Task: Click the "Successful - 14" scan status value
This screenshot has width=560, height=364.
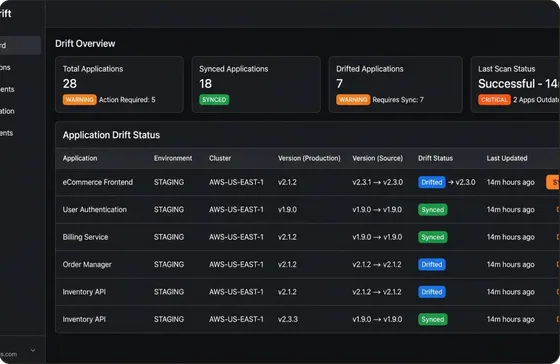Action: tap(519, 84)
